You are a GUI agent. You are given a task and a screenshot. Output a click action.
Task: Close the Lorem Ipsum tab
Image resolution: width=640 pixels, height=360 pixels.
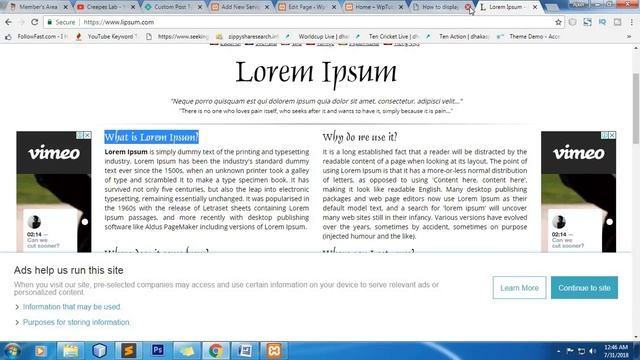pyautogui.click(x=535, y=7)
